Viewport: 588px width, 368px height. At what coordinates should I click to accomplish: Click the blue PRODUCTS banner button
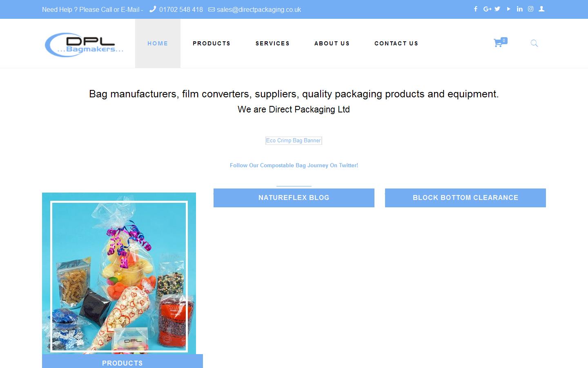pos(122,361)
